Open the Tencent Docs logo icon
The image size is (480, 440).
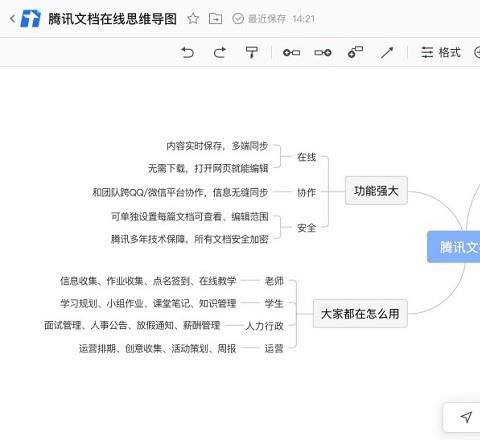point(31,19)
